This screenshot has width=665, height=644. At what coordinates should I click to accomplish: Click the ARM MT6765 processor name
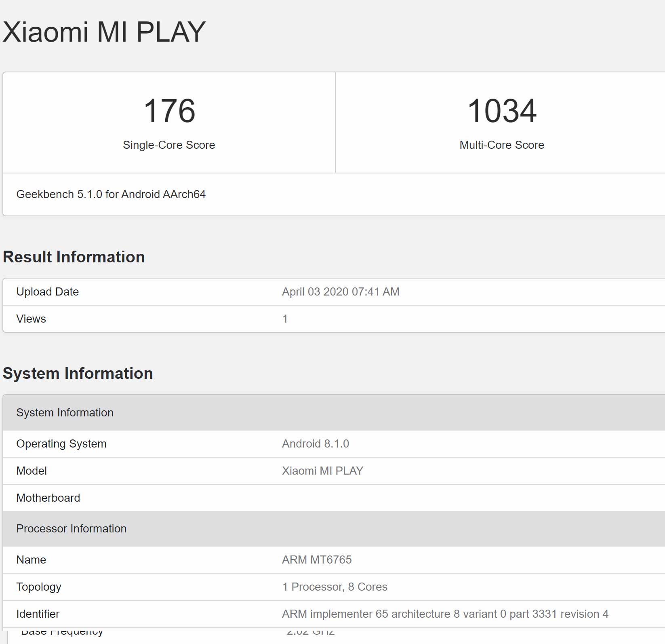(317, 560)
